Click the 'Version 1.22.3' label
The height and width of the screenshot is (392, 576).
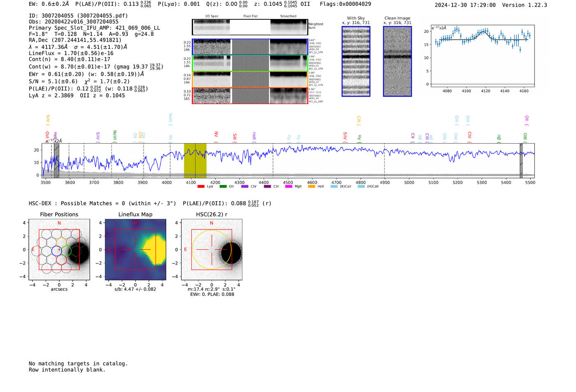pos(525,5)
